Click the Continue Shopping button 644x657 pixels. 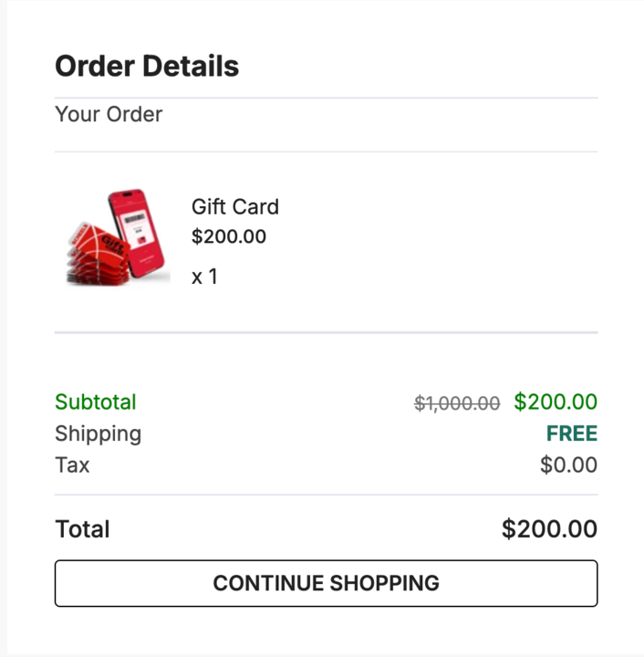pos(326,583)
